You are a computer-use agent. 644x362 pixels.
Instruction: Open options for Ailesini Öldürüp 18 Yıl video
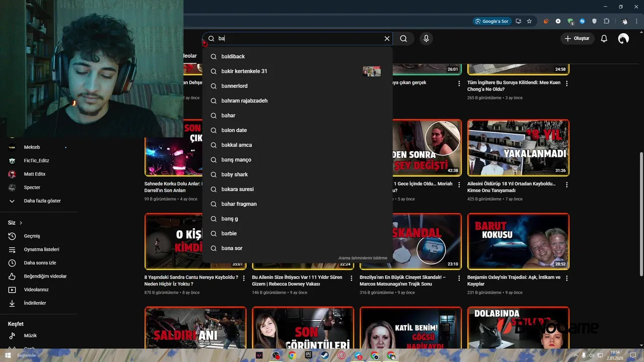coord(567,185)
